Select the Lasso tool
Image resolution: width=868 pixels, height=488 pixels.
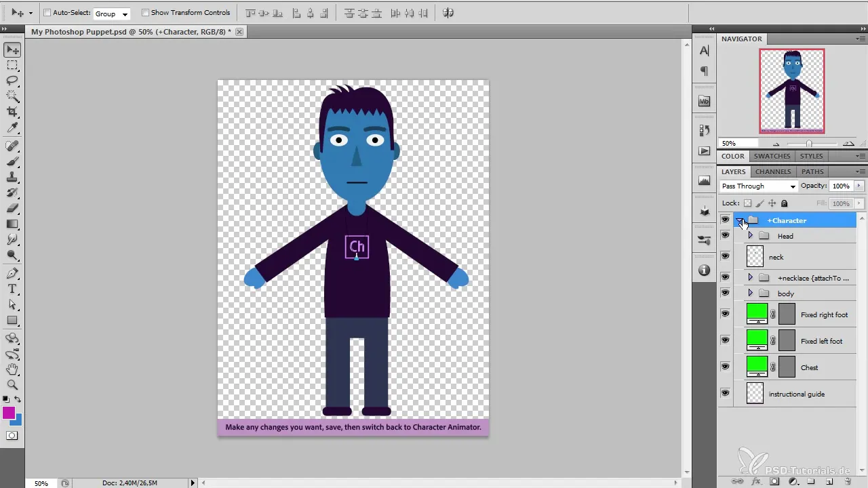(12, 81)
